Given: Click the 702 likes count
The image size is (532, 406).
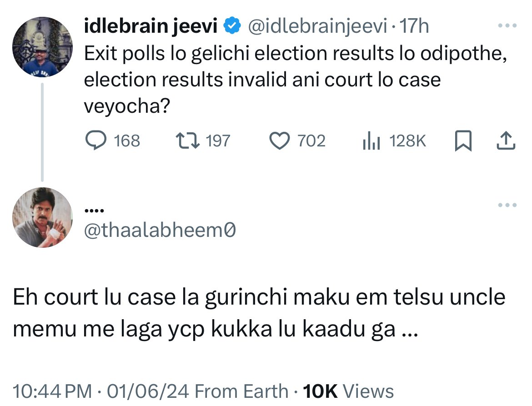Looking at the screenshot, I should point(311,140).
